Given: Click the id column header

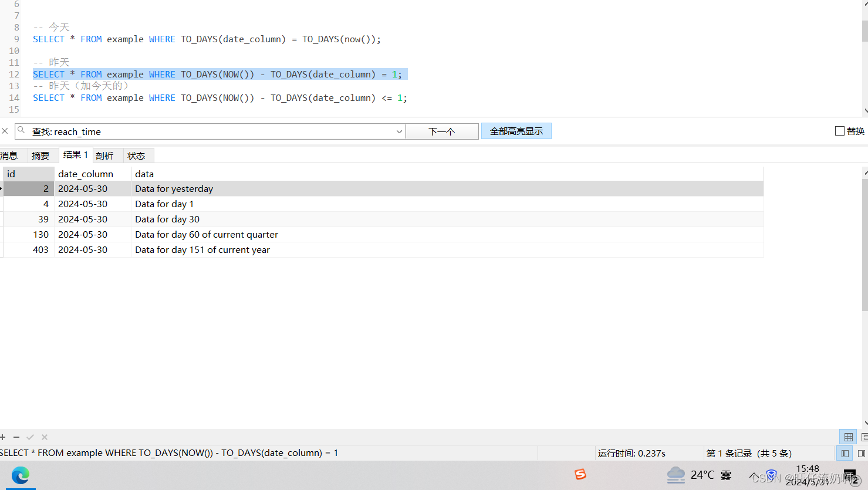Looking at the screenshot, I should (x=29, y=174).
